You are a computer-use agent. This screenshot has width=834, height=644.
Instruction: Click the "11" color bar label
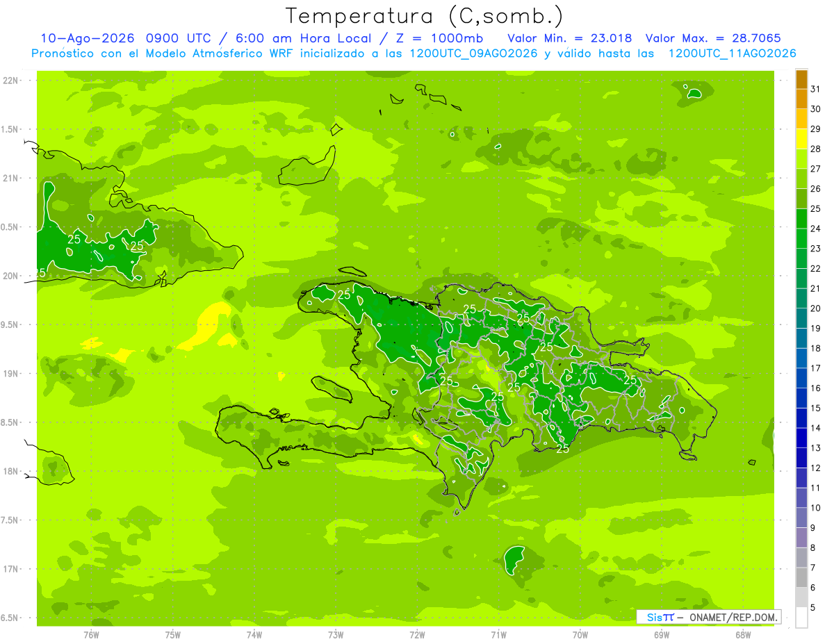816,488
